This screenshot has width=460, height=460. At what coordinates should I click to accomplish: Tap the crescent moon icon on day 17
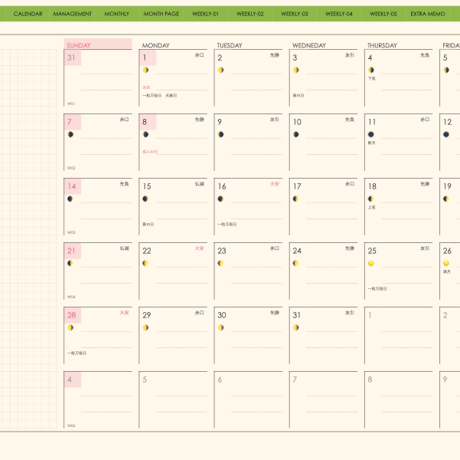(295, 199)
